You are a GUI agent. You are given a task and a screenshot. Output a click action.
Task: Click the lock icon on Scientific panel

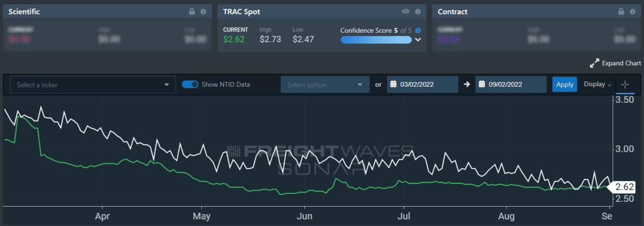pyautogui.click(x=192, y=11)
